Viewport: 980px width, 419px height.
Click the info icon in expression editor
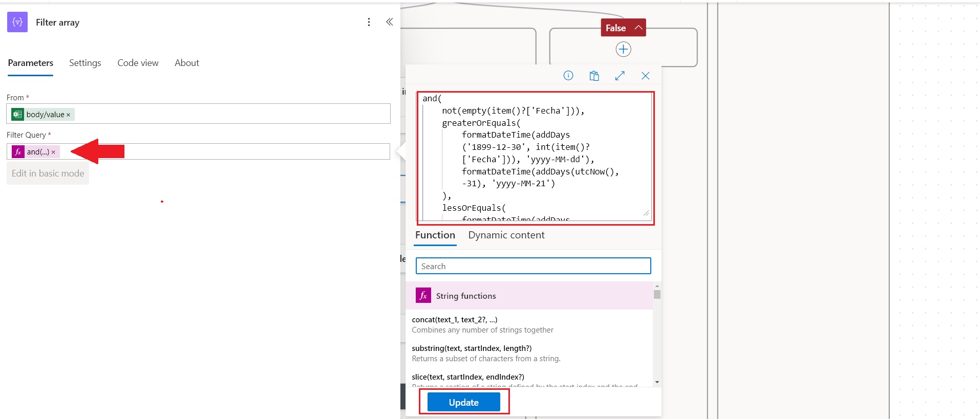[x=568, y=76]
